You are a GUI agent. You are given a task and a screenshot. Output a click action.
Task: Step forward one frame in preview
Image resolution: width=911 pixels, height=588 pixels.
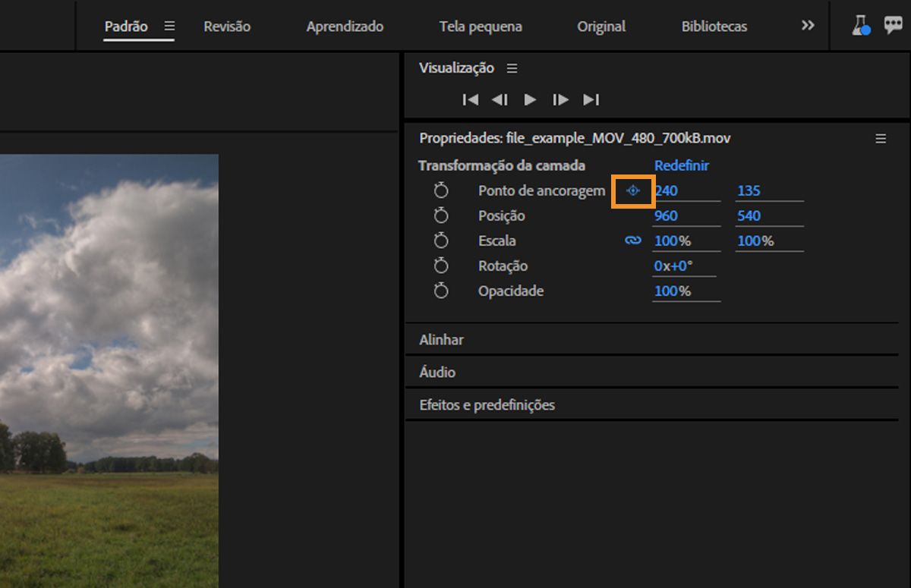point(560,99)
